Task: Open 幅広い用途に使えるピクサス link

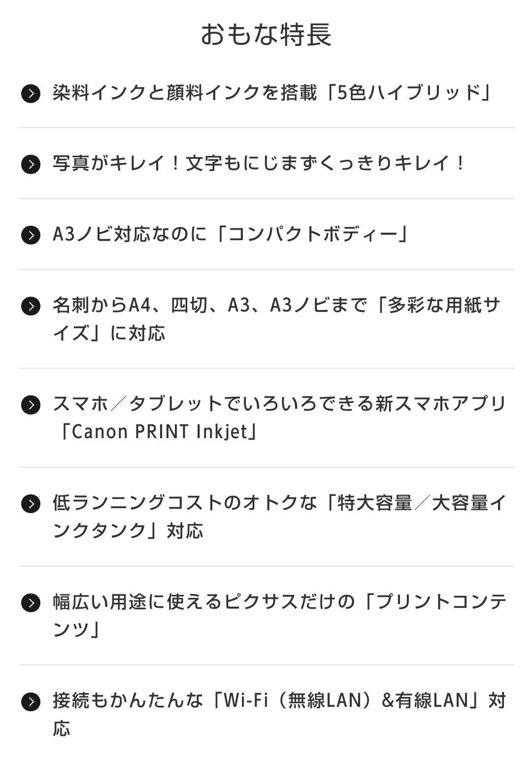Action: point(279,602)
